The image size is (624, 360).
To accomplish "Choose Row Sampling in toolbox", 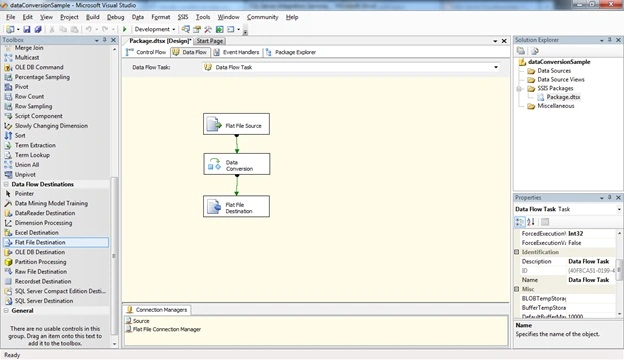I will pos(33,106).
